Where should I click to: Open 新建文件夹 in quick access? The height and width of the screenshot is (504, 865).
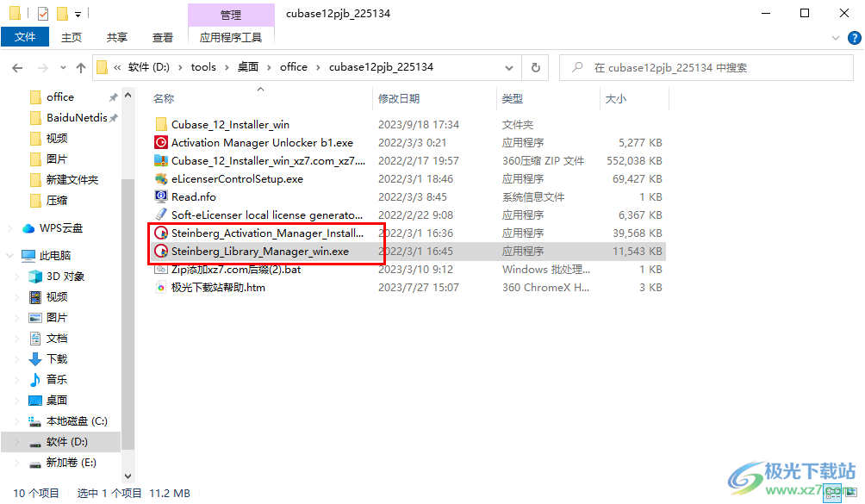72,180
